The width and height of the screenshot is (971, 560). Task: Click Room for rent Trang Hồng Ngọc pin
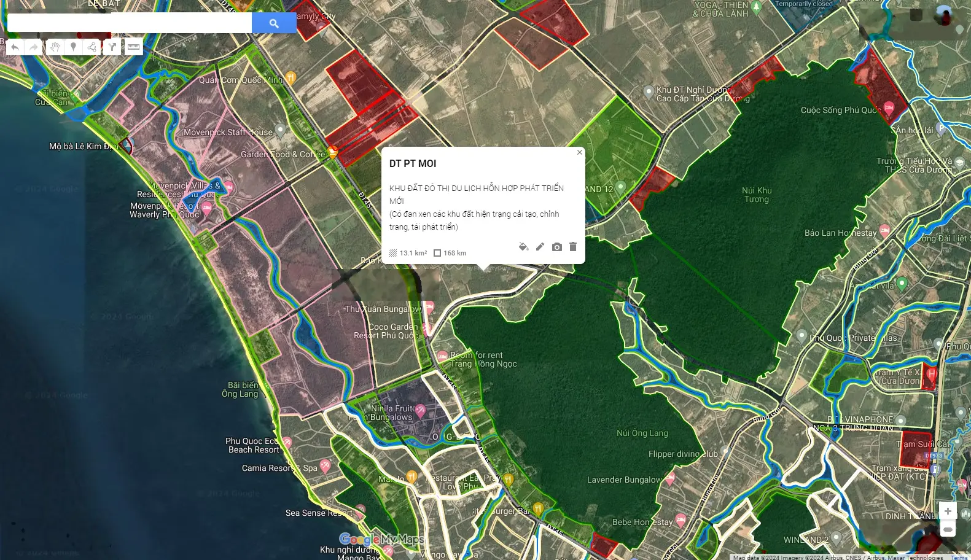pos(442,357)
